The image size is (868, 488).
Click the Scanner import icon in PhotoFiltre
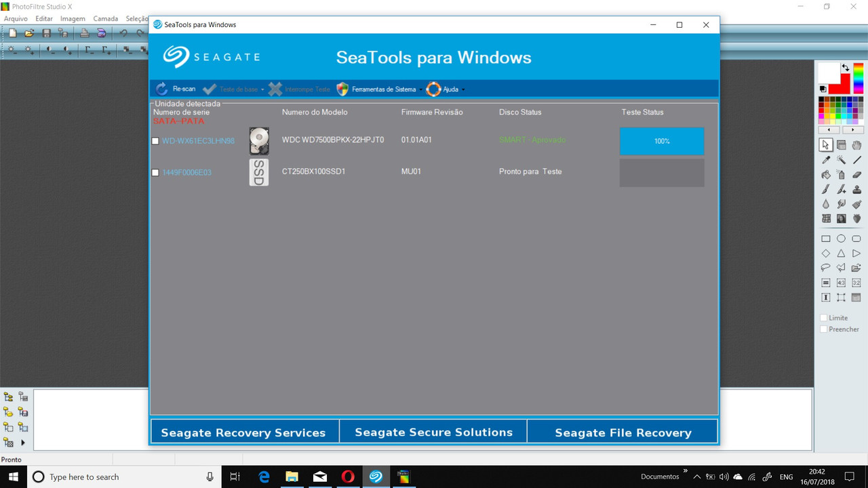[x=101, y=33]
